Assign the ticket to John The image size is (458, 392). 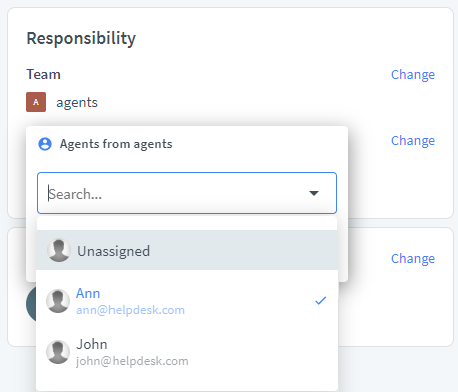point(187,352)
